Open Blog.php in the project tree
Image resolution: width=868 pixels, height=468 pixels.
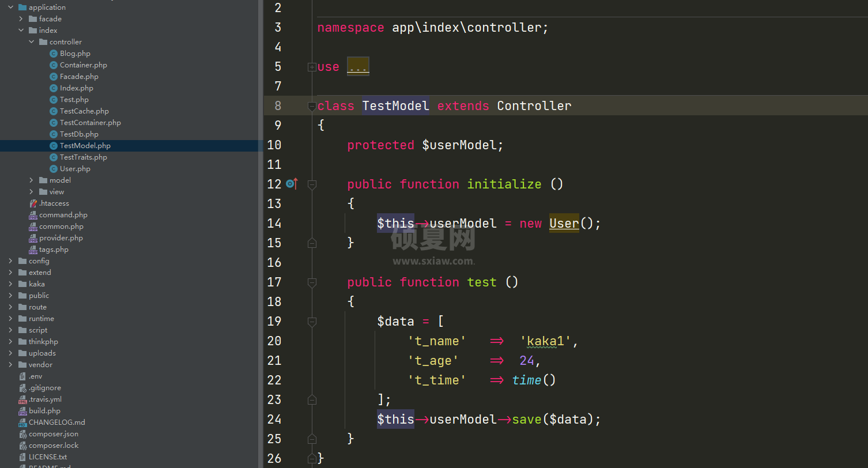pyautogui.click(x=75, y=54)
